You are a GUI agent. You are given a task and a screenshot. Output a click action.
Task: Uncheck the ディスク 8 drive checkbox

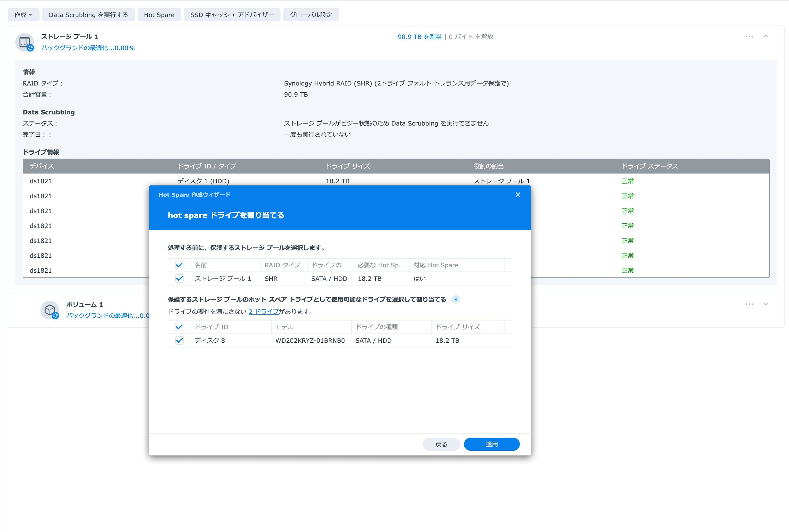(x=179, y=340)
